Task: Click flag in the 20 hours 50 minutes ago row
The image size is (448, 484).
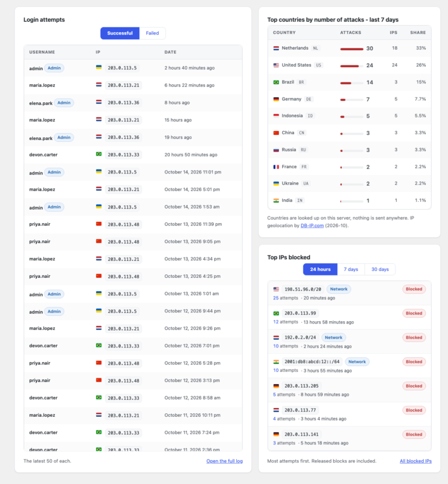Action: (99, 154)
